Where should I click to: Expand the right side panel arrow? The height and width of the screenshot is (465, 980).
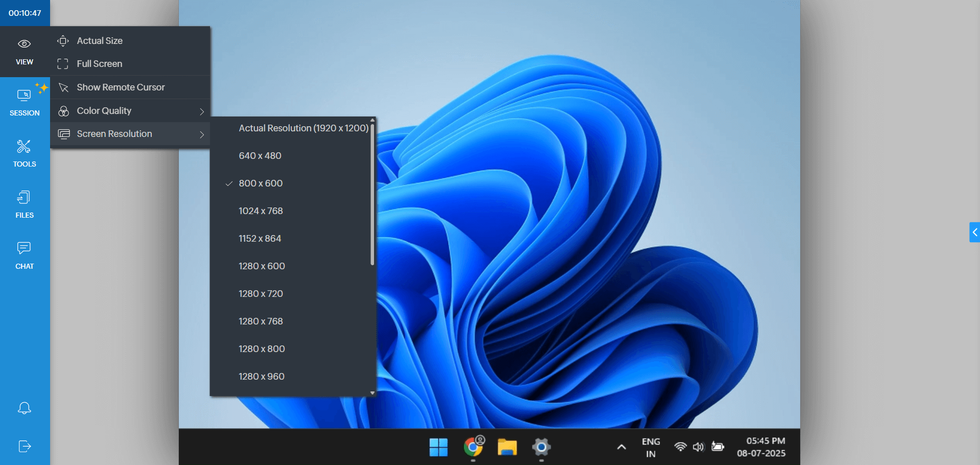pos(974,232)
